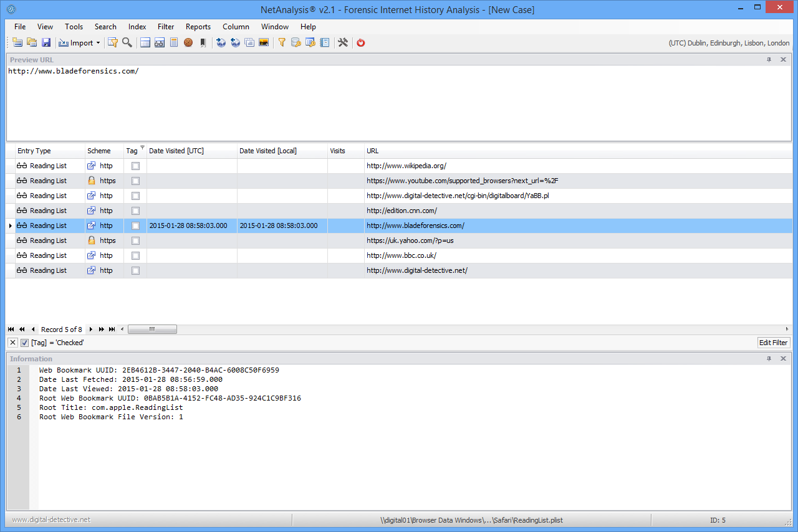Tick the Tag checkbox for wikipedia.org row
798x532 pixels.
[135, 166]
